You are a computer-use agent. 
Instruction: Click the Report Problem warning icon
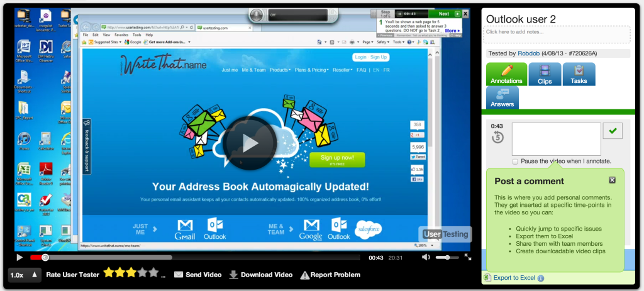point(304,275)
